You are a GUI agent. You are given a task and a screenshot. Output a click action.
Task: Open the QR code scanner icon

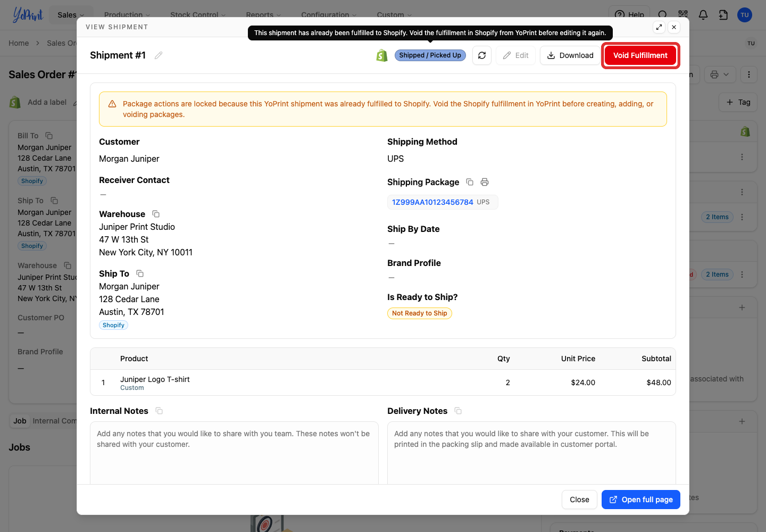coord(683,15)
